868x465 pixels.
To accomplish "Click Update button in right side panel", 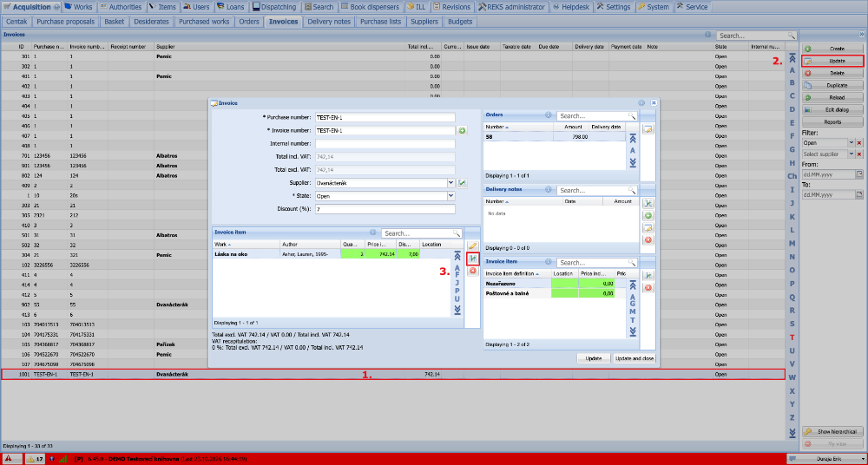I will coord(832,61).
